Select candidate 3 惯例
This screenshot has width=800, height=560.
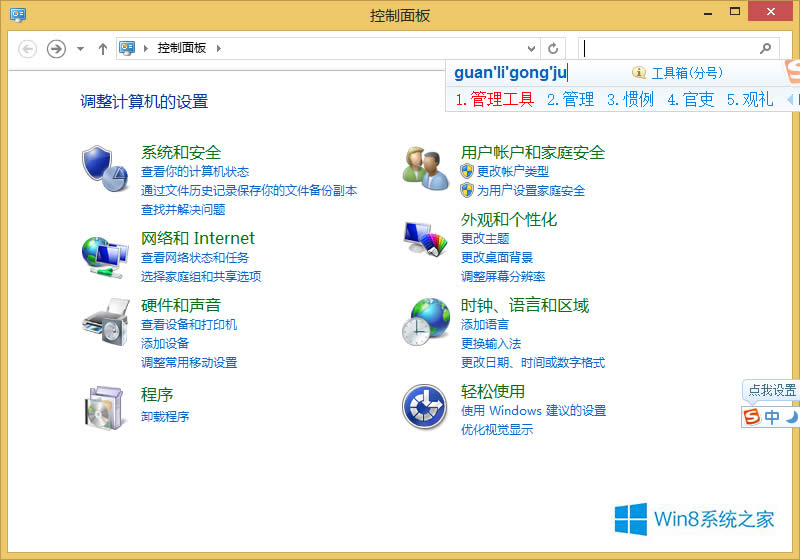(631, 99)
